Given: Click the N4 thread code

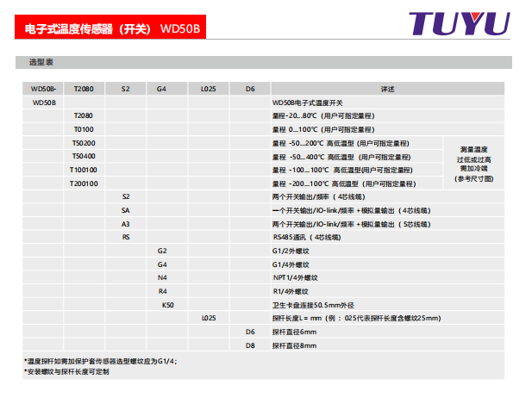Looking at the screenshot, I should tap(161, 277).
